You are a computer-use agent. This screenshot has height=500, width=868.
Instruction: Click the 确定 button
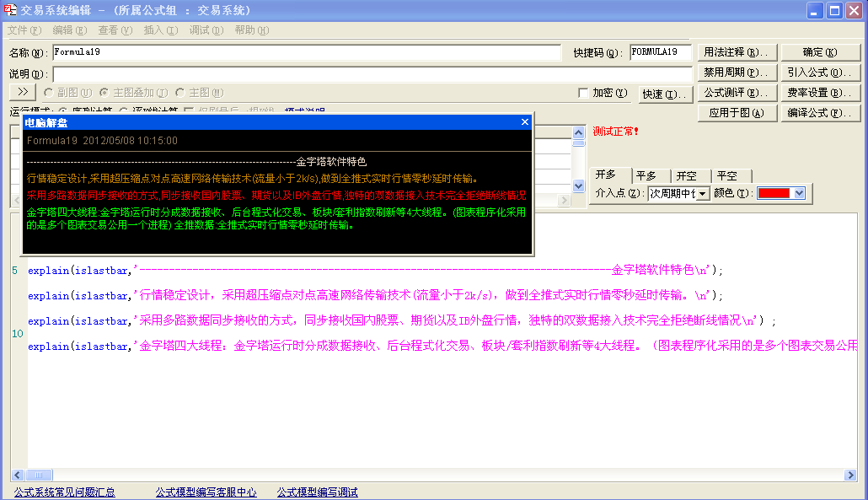click(821, 52)
